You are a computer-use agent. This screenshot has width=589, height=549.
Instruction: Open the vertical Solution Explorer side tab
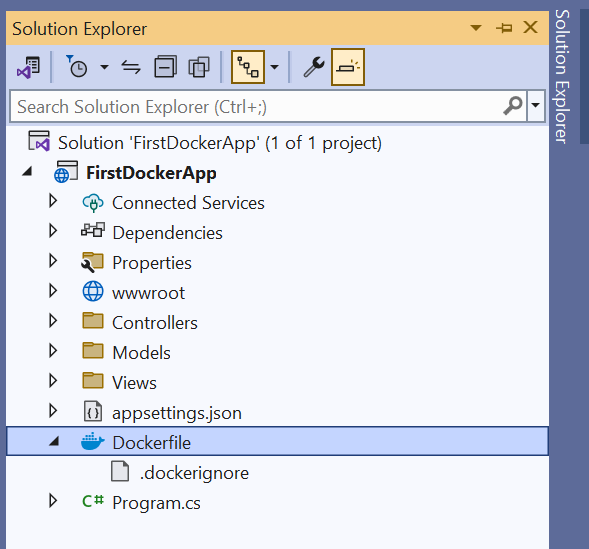[562, 76]
